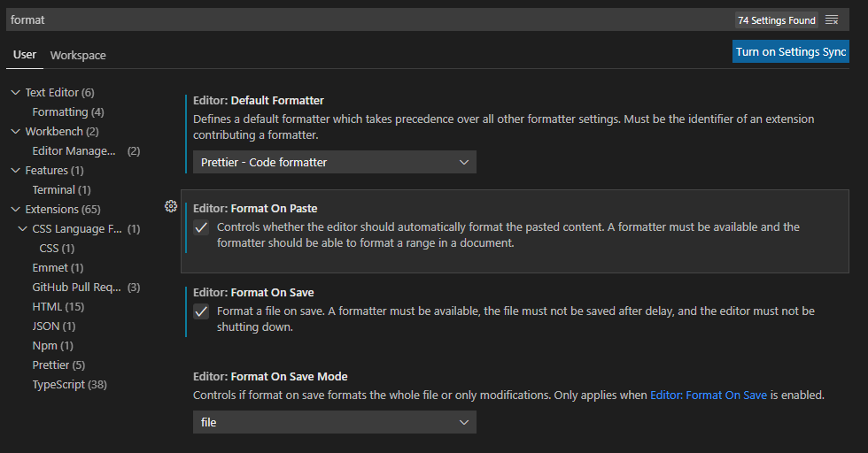Screen dimensions: 868x453
Task: Select Prettier in the settings tree
Action: tap(58, 365)
